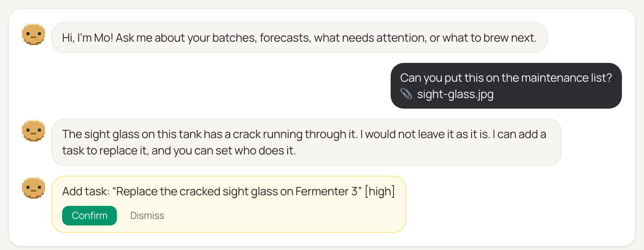
Task: Click the words "Fermenter 3" in the task
Action: pos(326,191)
